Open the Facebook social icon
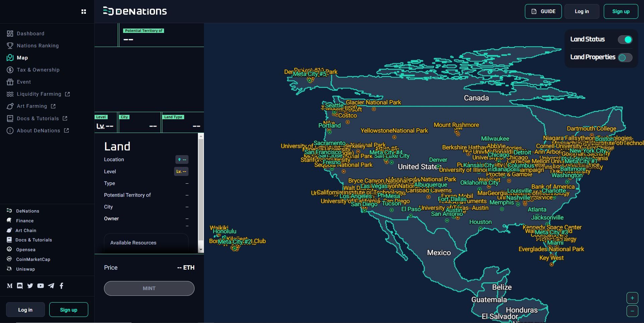Image resolution: width=644 pixels, height=323 pixels. [x=61, y=286]
